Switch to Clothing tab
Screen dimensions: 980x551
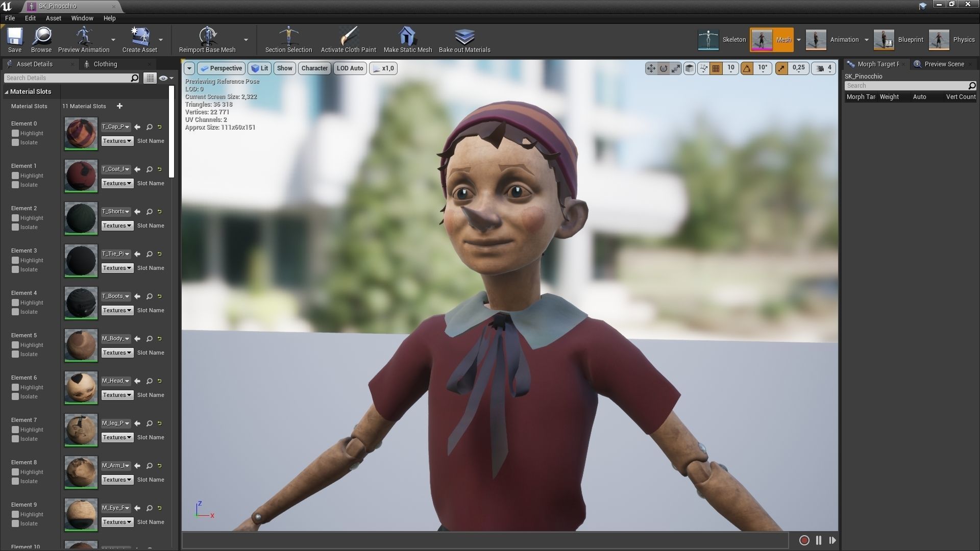point(105,64)
